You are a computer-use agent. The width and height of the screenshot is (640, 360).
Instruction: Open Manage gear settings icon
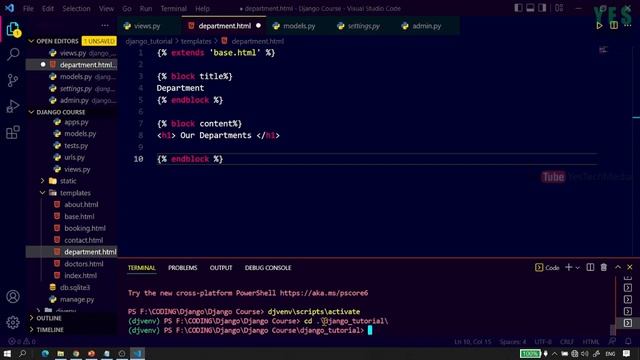tap(13, 322)
